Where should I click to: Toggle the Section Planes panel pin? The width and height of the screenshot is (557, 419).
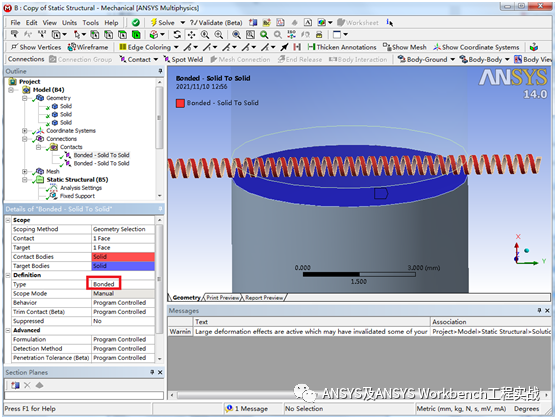pyautogui.click(x=152, y=372)
